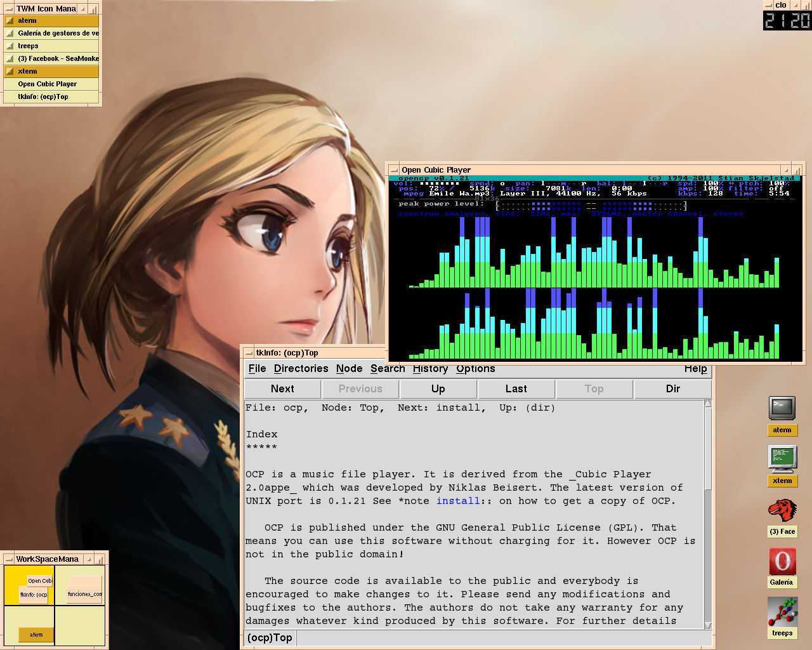Select the "aterm" mini window in WorkSpaceManager
812x650 pixels.
coord(36,634)
